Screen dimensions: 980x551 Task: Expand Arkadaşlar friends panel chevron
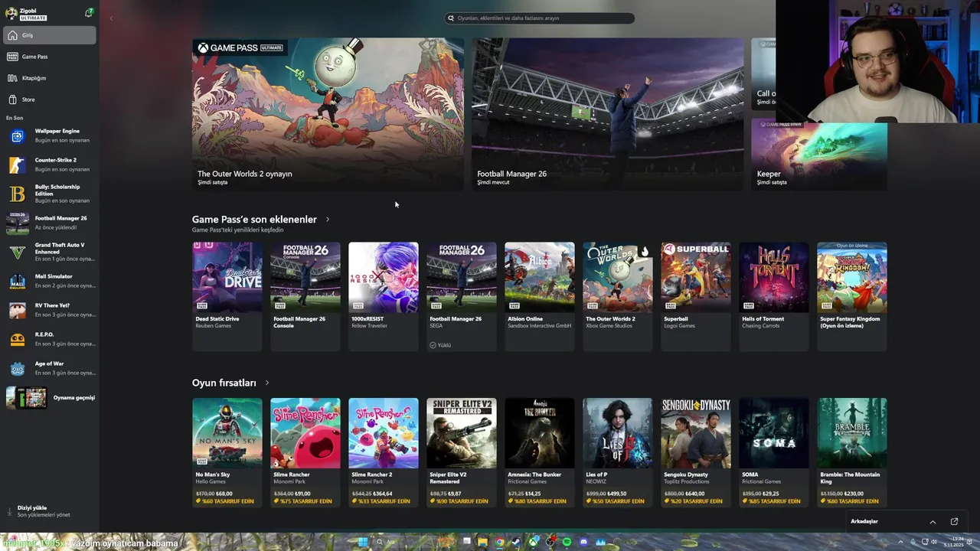[933, 522]
